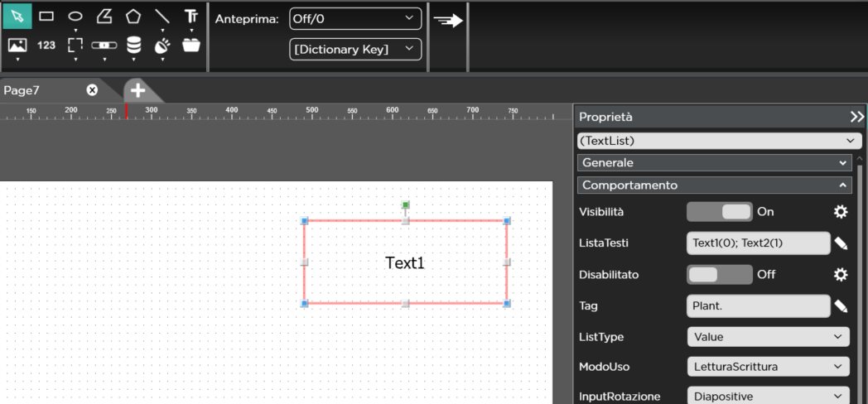
Task: Select the Rectangle drawing tool
Action: (46, 16)
